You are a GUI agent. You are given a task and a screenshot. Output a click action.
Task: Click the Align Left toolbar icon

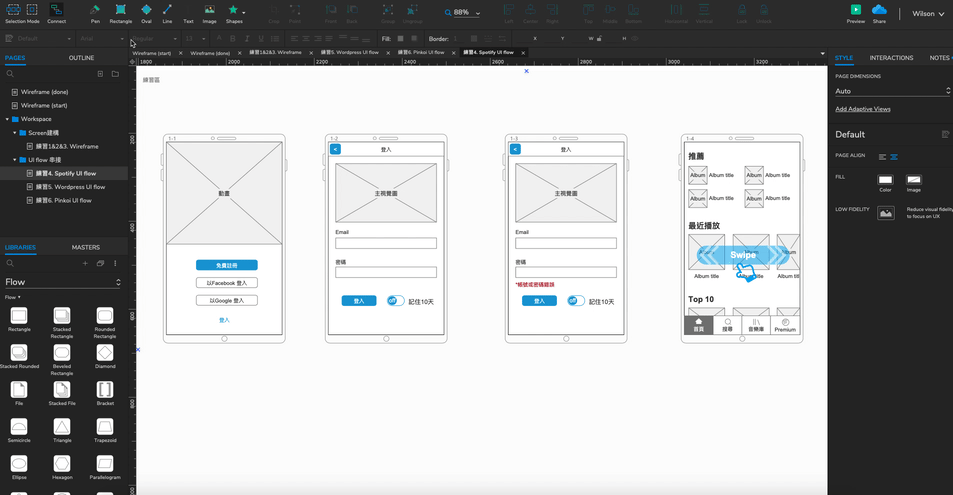coord(509,10)
